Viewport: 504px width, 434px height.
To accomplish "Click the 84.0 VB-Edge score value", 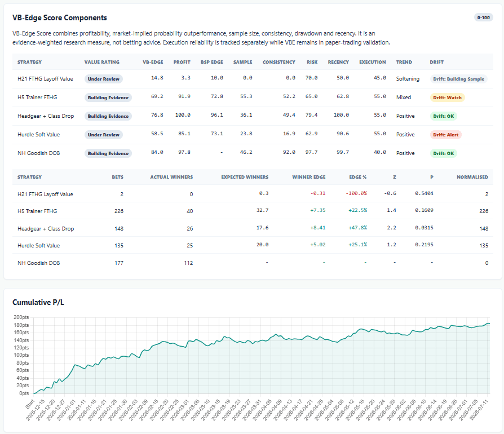I will [157, 152].
